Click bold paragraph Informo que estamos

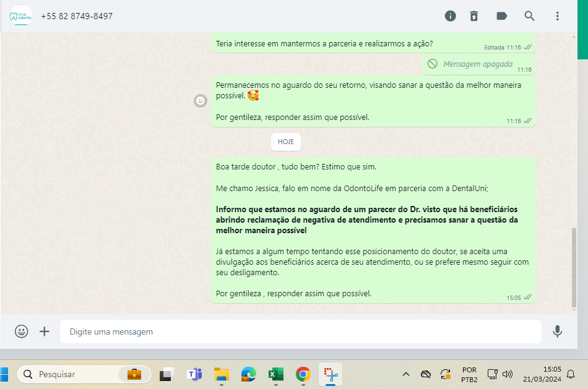[x=367, y=220]
